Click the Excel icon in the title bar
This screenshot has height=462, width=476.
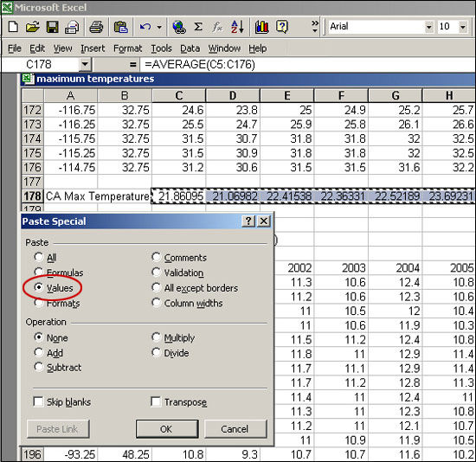pyautogui.click(x=7, y=7)
